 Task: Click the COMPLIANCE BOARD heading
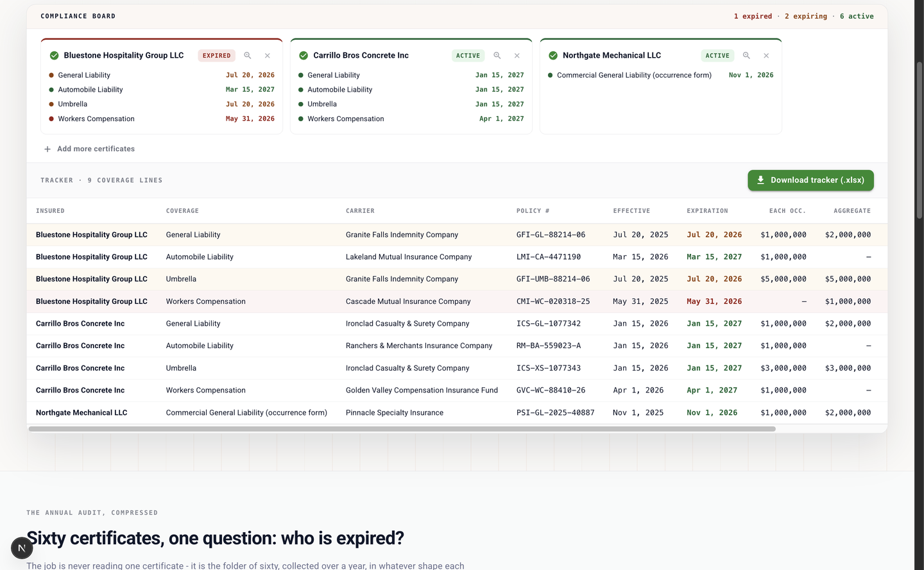coord(78,16)
